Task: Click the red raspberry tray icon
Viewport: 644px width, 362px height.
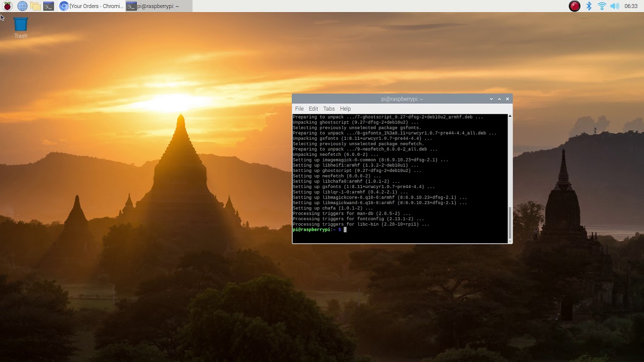Action: coord(575,6)
